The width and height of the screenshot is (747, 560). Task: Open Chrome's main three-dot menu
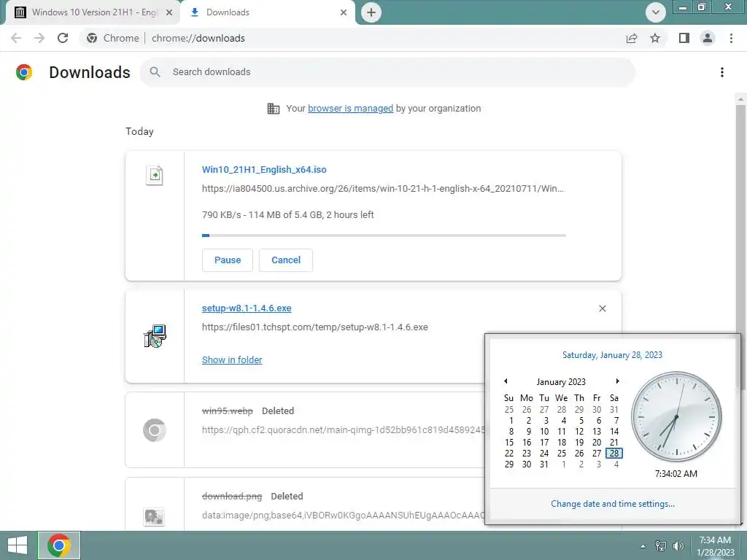click(x=731, y=38)
